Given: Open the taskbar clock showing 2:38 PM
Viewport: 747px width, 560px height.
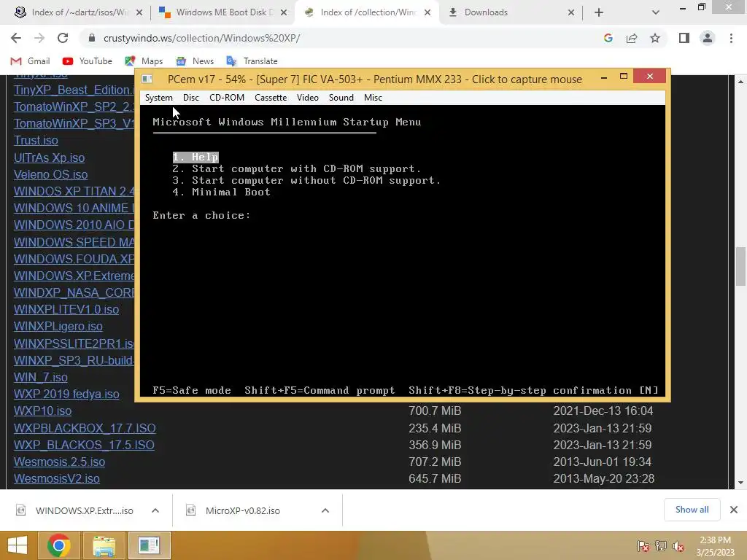Looking at the screenshot, I should [x=716, y=546].
